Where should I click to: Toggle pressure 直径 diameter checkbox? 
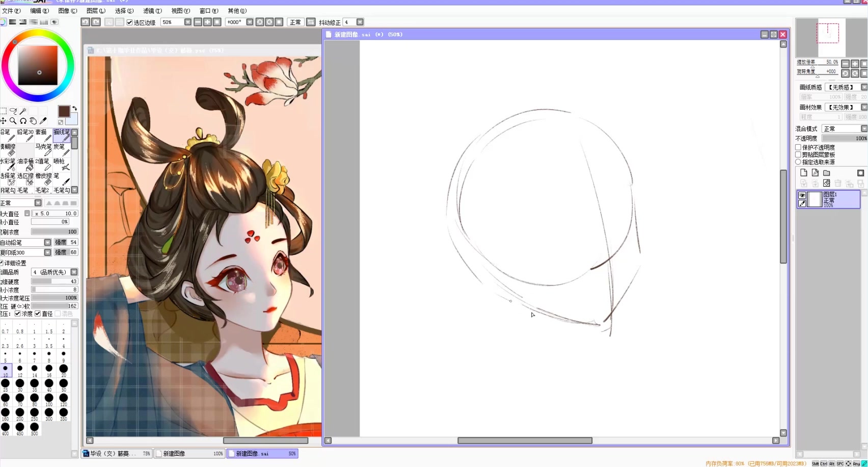click(x=38, y=314)
